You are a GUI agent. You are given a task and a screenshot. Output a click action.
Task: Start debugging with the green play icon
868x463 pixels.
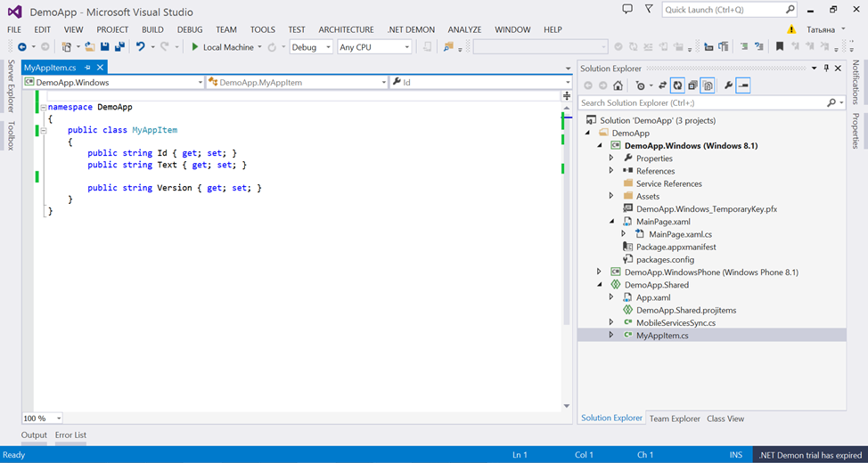tap(195, 47)
